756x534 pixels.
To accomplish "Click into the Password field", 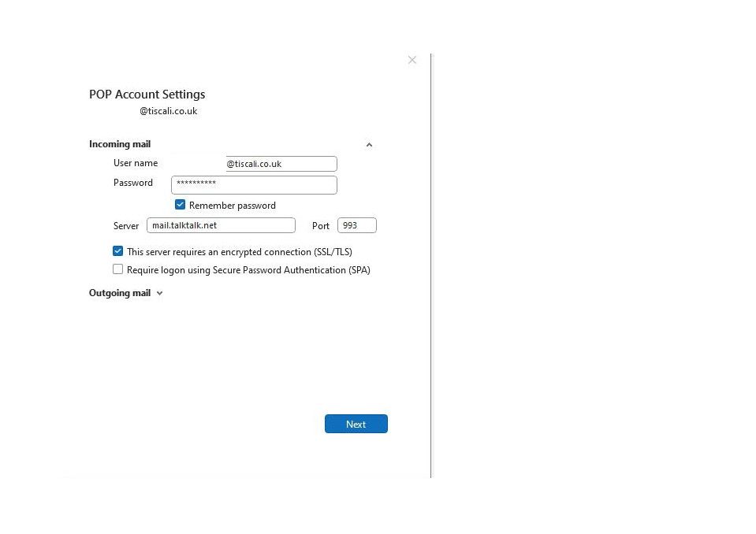I will coord(254,184).
